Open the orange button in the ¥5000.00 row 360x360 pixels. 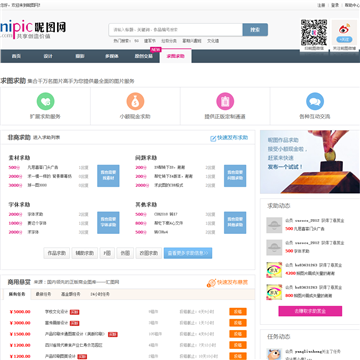[238, 312]
